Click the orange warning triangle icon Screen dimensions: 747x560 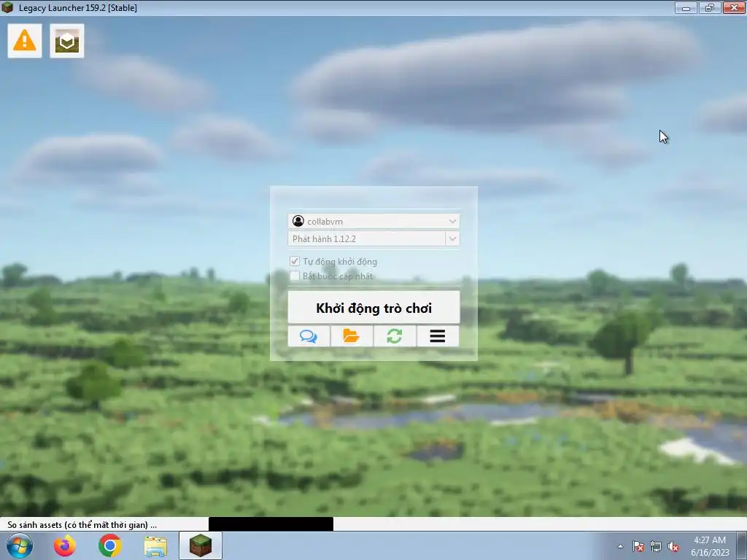coord(25,41)
